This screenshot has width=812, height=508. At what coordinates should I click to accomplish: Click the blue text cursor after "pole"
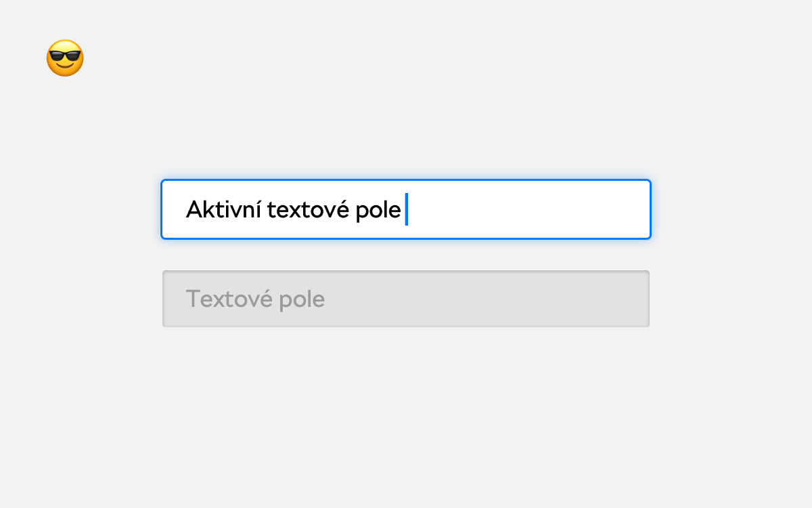point(406,209)
